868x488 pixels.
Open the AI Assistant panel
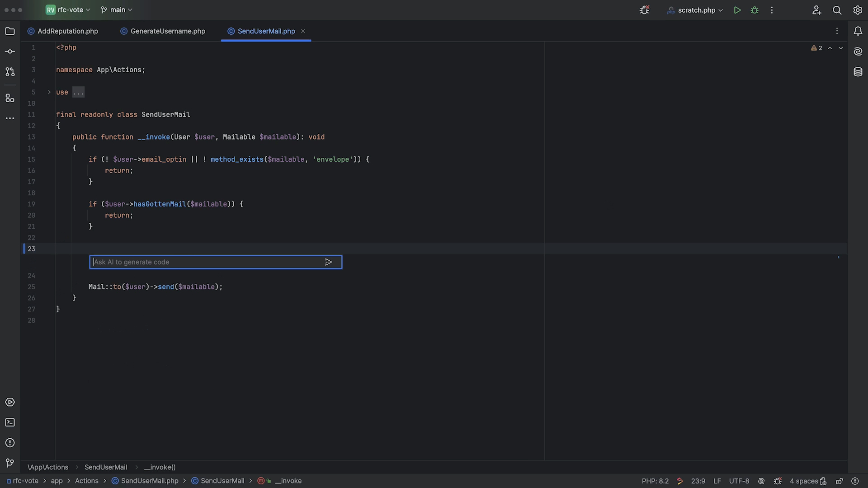[858, 52]
